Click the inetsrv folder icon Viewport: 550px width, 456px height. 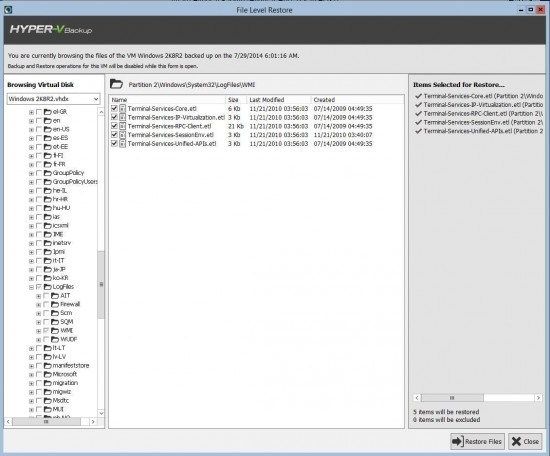(48, 243)
